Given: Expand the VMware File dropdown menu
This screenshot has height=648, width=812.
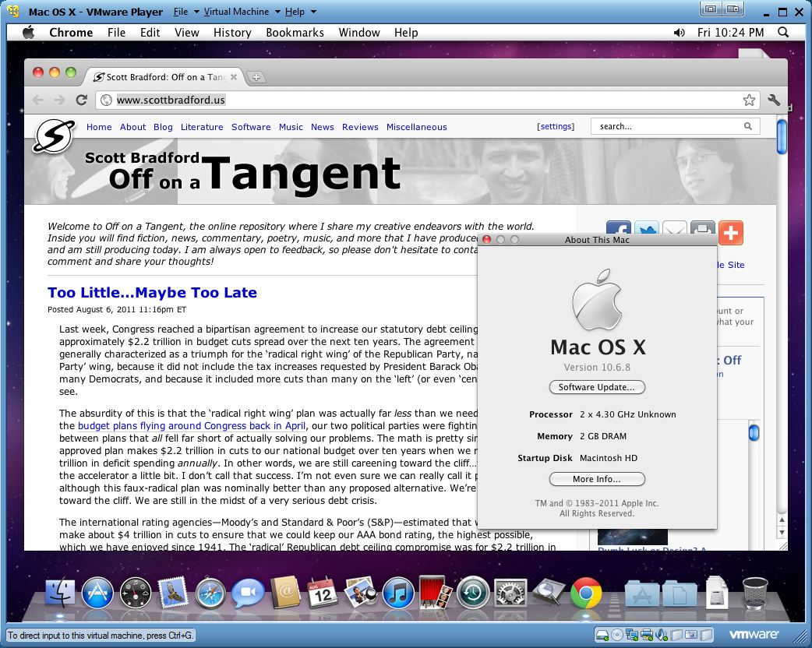Looking at the screenshot, I should pos(185,12).
